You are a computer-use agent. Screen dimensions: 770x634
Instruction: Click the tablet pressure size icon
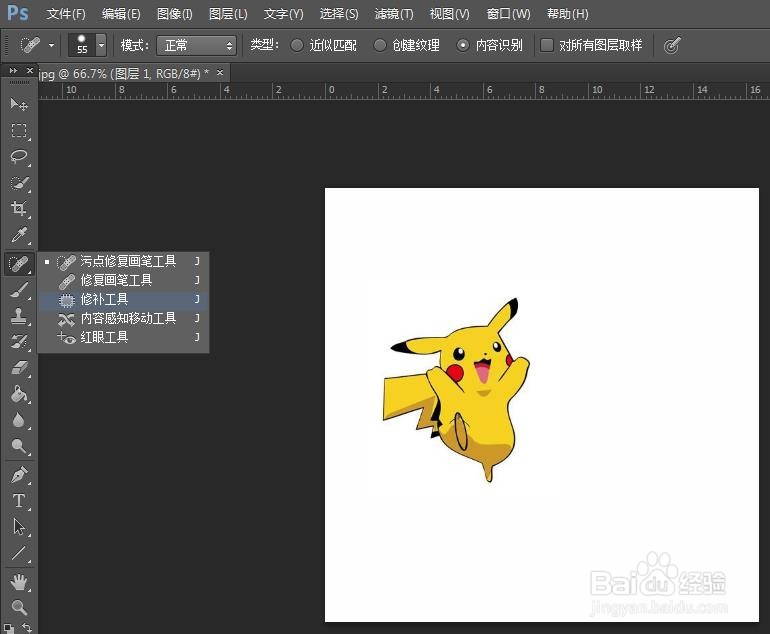[x=672, y=45]
